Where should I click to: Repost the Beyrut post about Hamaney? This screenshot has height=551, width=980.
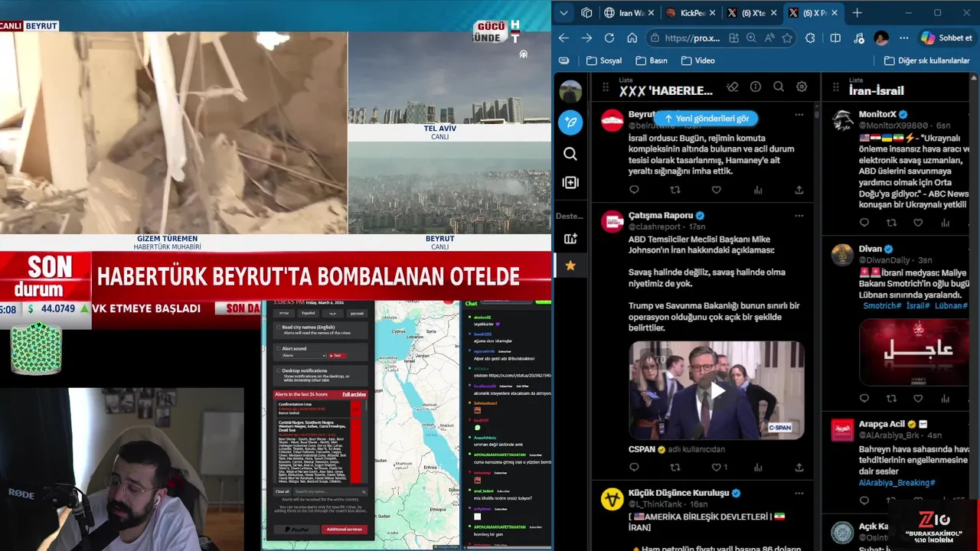click(x=675, y=190)
